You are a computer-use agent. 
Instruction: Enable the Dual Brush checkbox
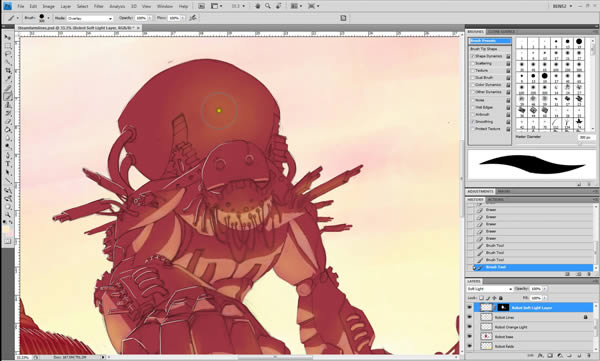coord(473,77)
